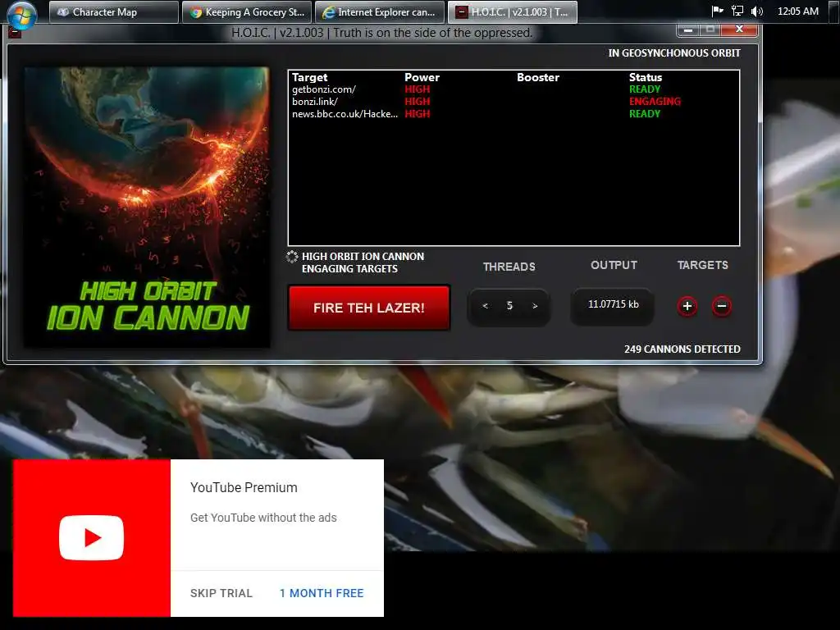Select the getbonzi.com/ target row
Viewport: 840px width, 630px height.
click(514, 89)
